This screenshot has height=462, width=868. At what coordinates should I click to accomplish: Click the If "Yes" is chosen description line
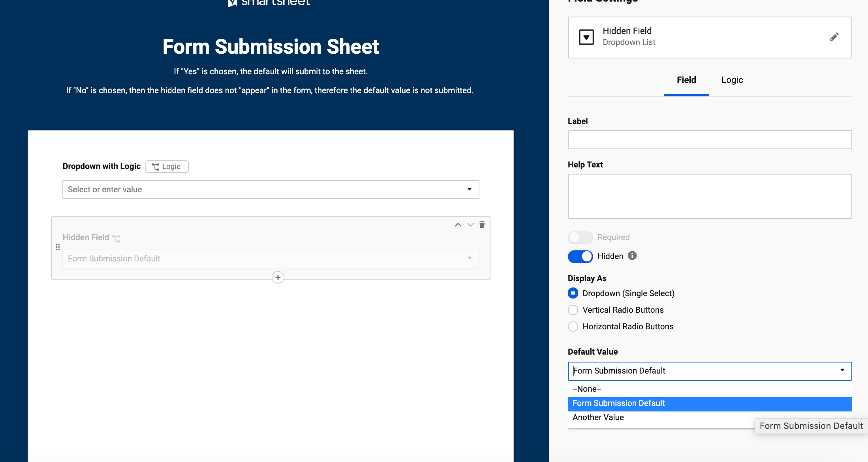271,71
